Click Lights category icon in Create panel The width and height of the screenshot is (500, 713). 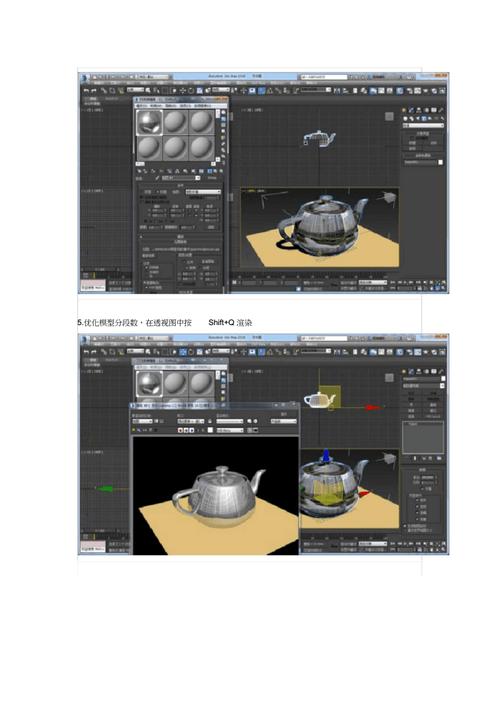tap(417, 118)
